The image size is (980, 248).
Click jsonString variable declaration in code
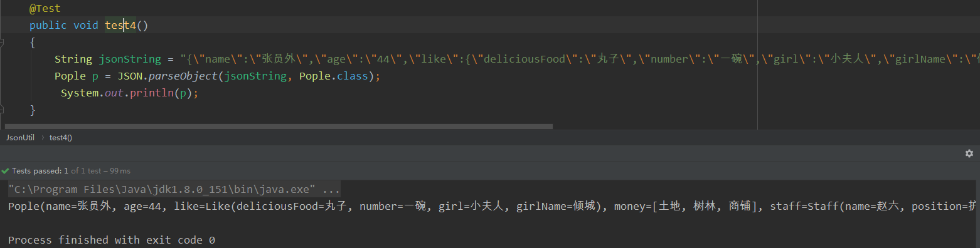[x=130, y=59]
